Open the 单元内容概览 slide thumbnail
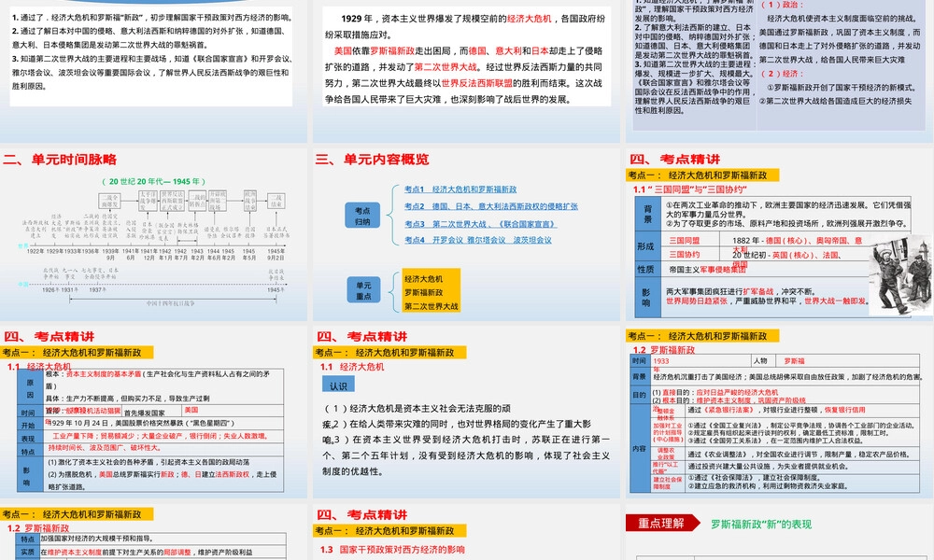The image size is (934, 560). coord(466,234)
